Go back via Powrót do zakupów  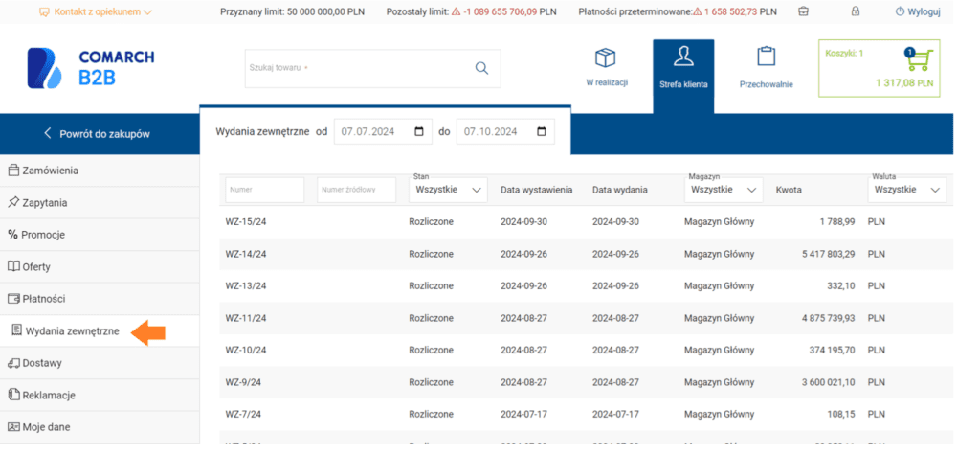pos(97,133)
